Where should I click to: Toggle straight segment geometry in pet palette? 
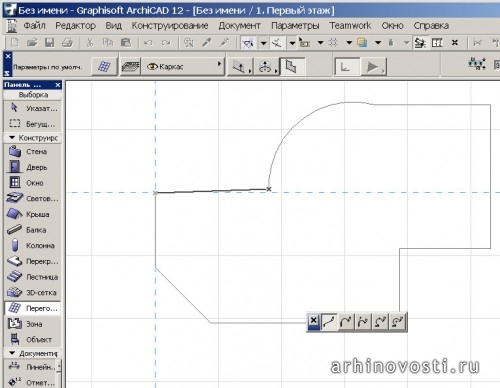[329, 322]
